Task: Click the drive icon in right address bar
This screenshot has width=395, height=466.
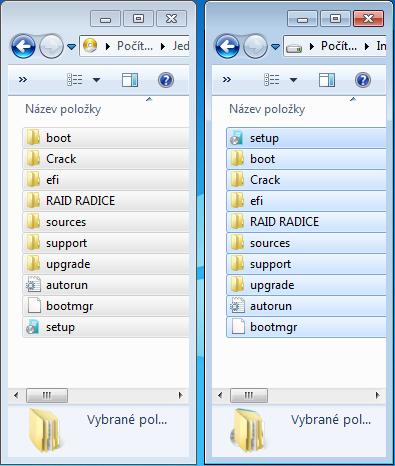Action: [x=294, y=48]
